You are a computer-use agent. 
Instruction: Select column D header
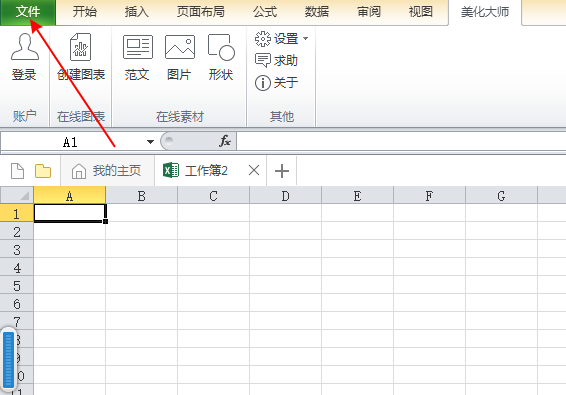[286, 195]
